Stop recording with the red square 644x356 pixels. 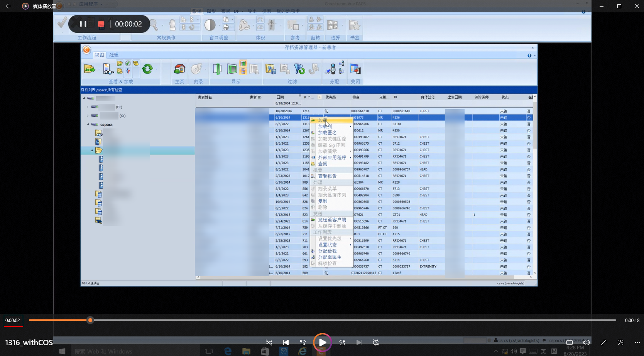101,24
